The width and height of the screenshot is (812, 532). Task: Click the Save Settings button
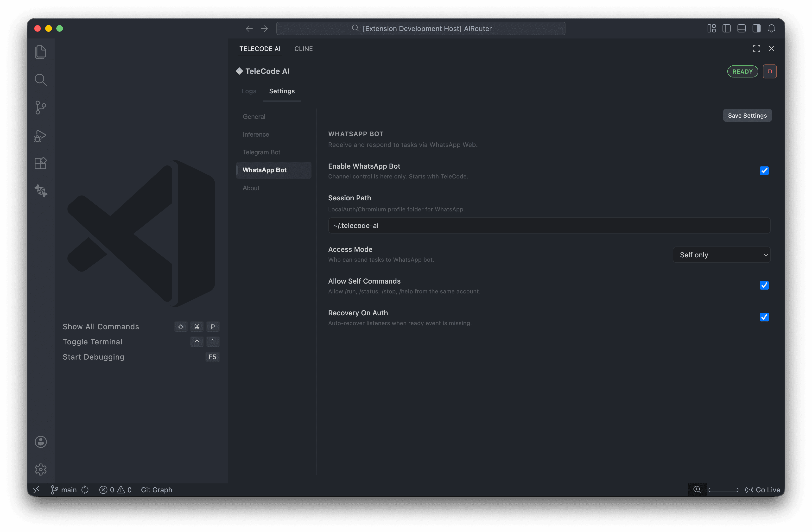click(x=747, y=115)
